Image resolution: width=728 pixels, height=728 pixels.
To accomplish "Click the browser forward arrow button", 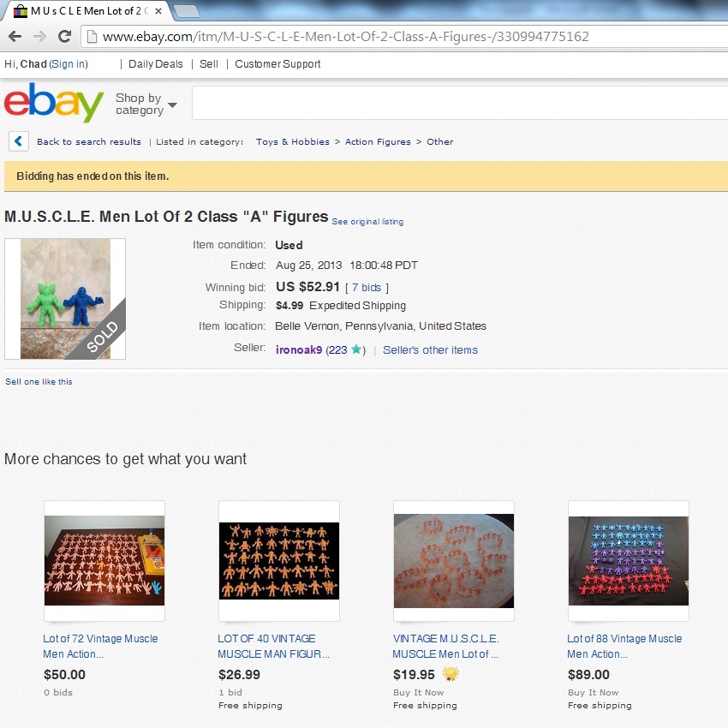I will 40,36.
